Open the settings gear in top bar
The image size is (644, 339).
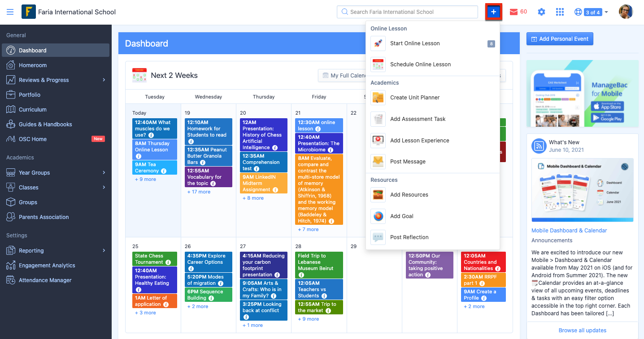tap(541, 12)
